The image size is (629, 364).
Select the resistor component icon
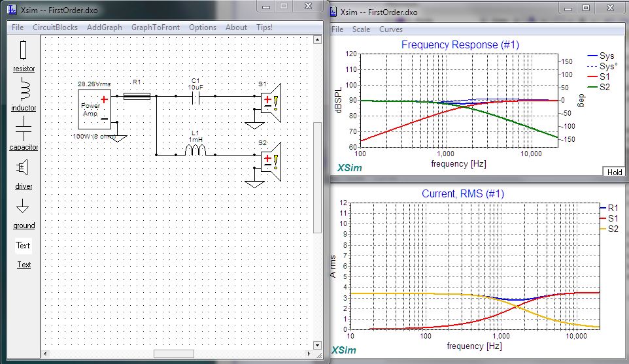tap(24, 50)
